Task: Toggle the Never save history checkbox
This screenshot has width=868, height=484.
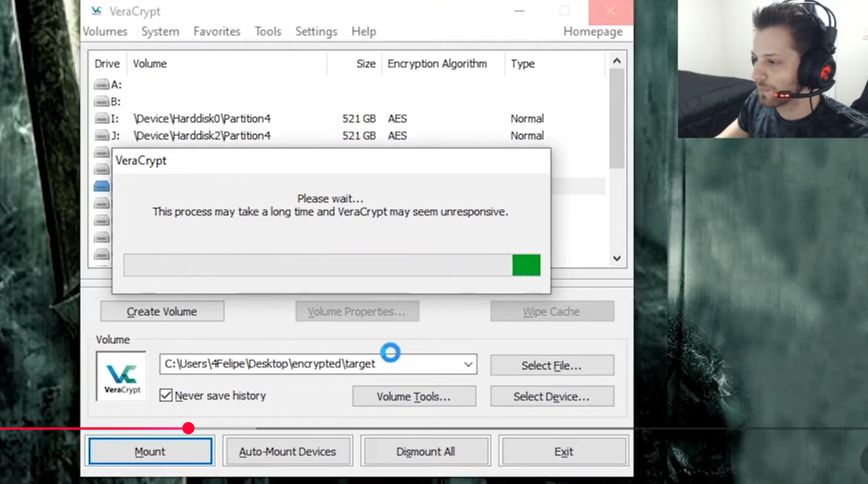Action: click(x=166, y=395)
